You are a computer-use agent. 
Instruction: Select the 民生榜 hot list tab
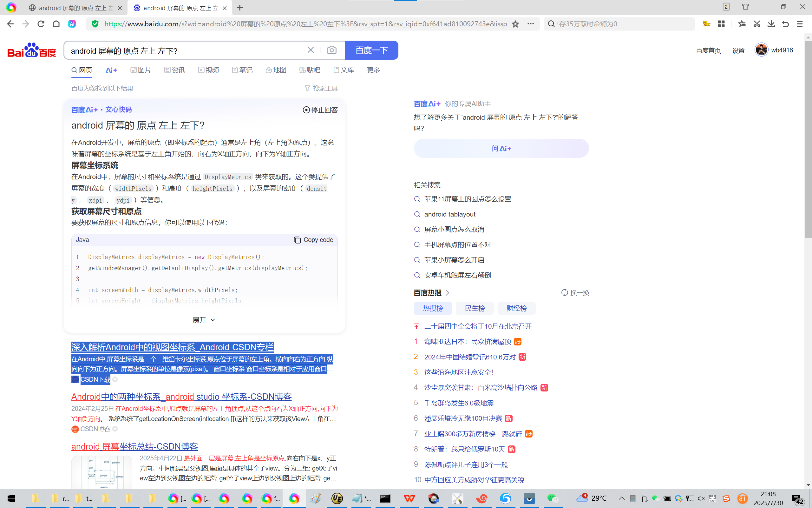pyautogui.click(x=475, y=308)
